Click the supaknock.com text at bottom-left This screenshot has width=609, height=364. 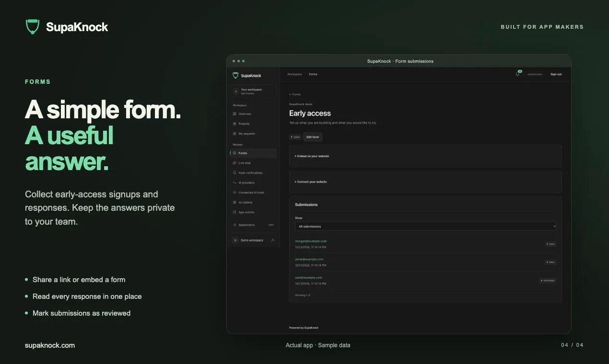click(50, 345)
